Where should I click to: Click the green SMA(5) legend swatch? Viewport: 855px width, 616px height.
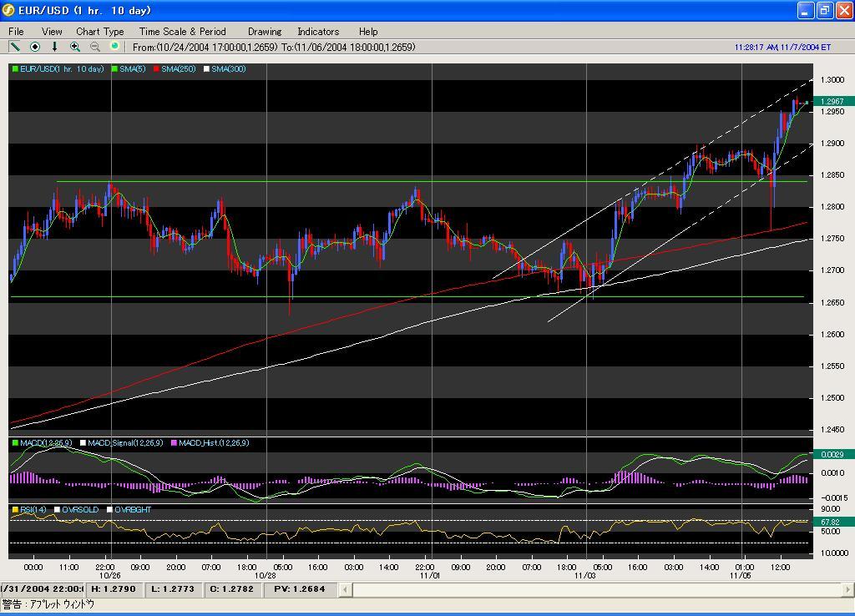coord(114,69)
